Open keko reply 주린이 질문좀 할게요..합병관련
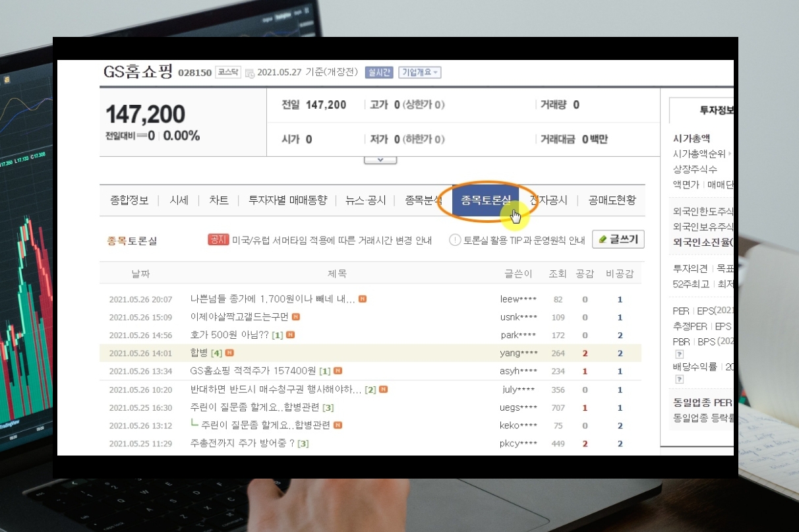 click(x=266, y=425)
